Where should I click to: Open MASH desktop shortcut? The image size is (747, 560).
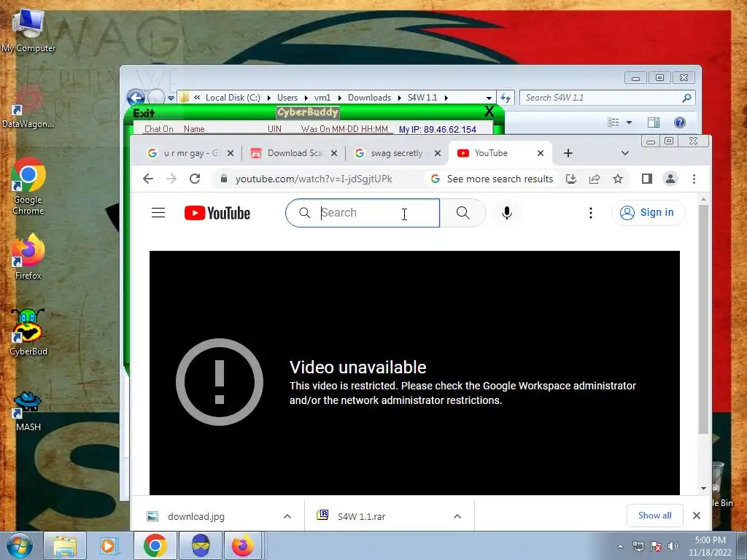point(28,411)
